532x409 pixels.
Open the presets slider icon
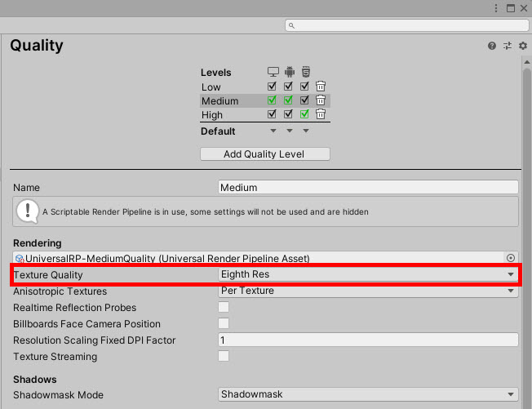point(508,46)
